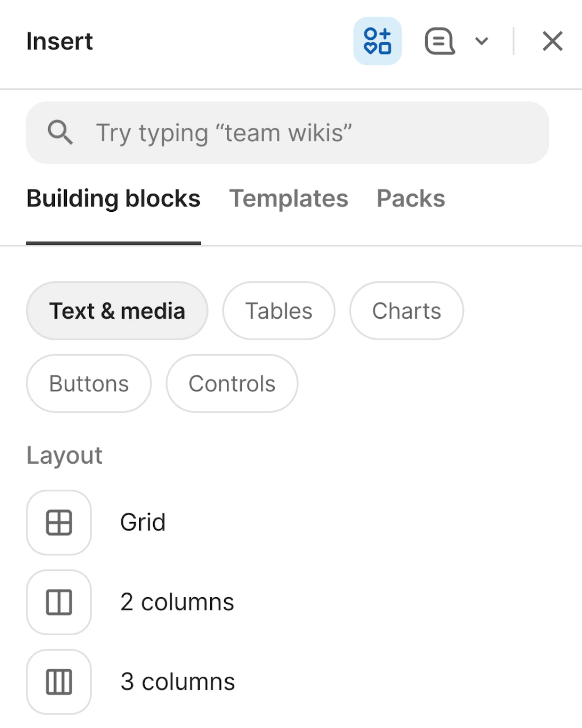Switch to the Templates tab
The image size is (582, 728).
coord(288,199)
